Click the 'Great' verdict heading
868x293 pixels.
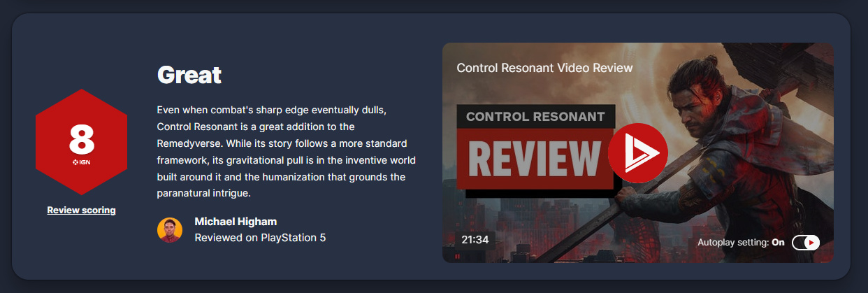(x=189, y=75)
